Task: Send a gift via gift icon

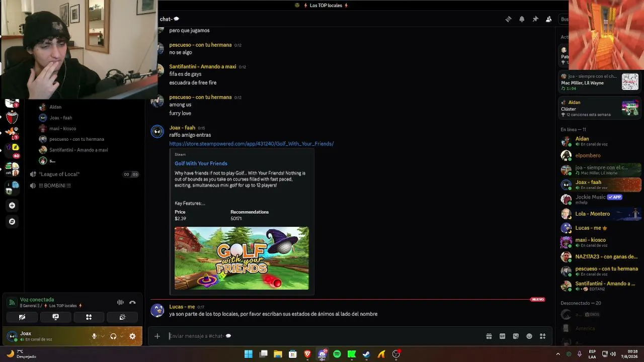Action: tap(489, 336)
